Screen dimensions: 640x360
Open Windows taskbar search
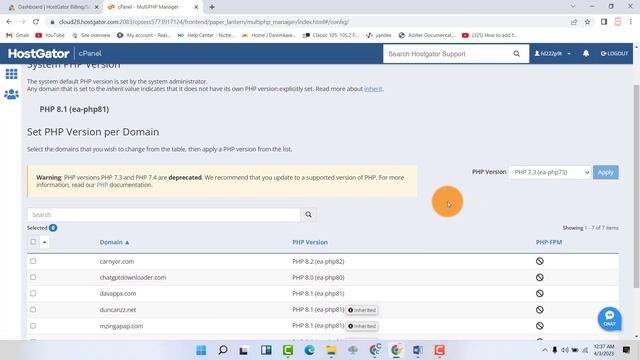[x=223, y=350]
